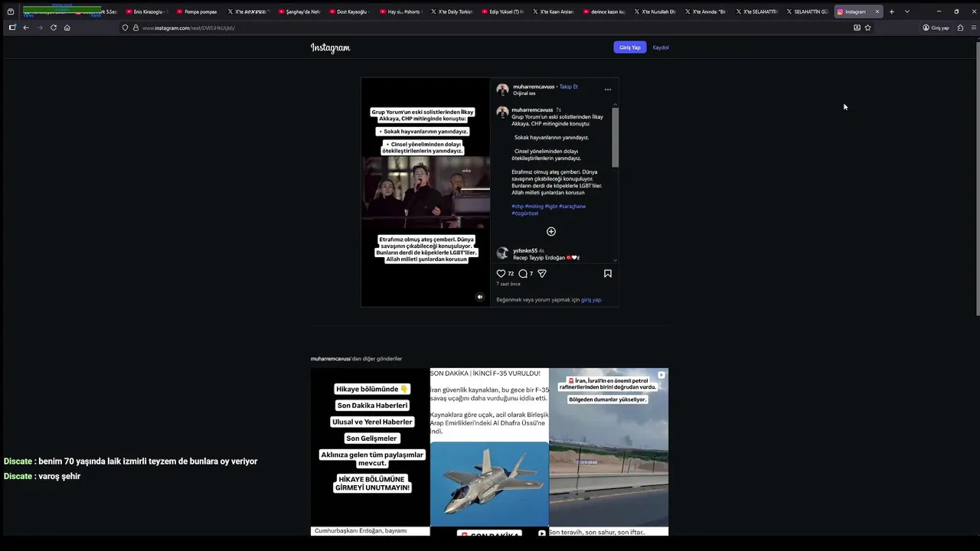Switch to the Şanghay'da Nefr tab
Image resolution: width=980 pixels, height=551 pixels.
[x=301, y=11]
